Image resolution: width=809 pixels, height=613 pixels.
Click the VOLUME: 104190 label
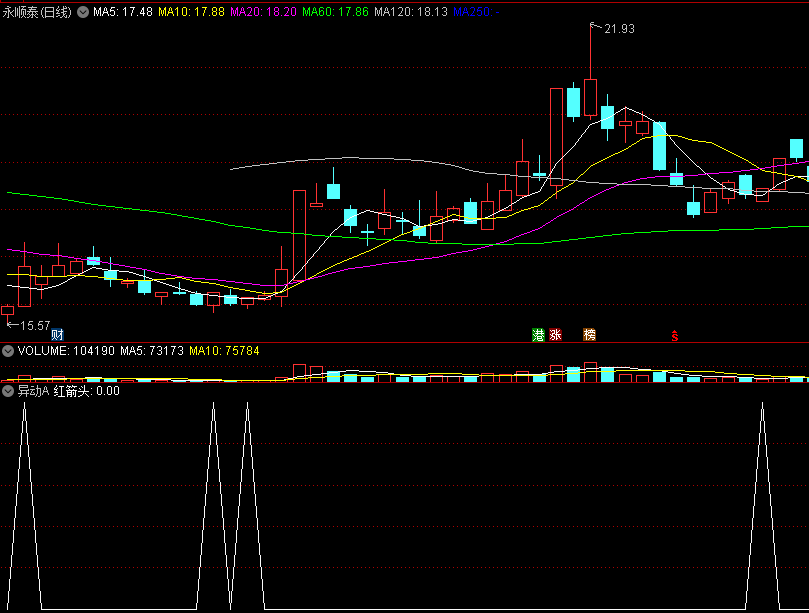click(x=66, y=351)
